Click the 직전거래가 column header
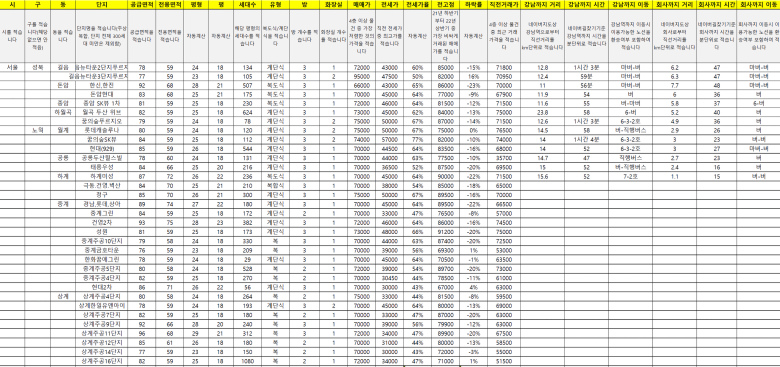 pyautogui.click(x=503, y=4)
